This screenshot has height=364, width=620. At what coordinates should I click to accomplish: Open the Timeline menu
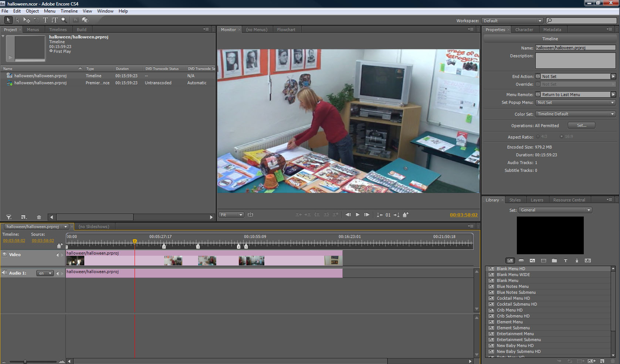click(x=69, y=11)
